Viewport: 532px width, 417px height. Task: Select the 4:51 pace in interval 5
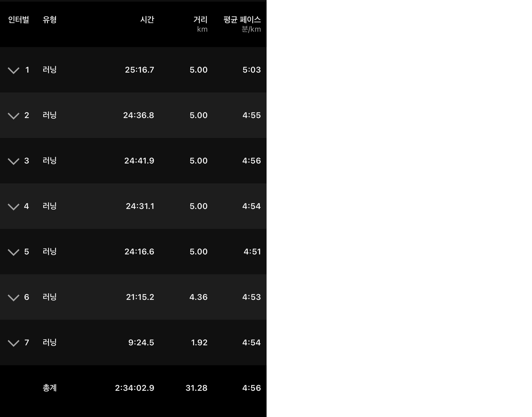[x=252, y=252]
